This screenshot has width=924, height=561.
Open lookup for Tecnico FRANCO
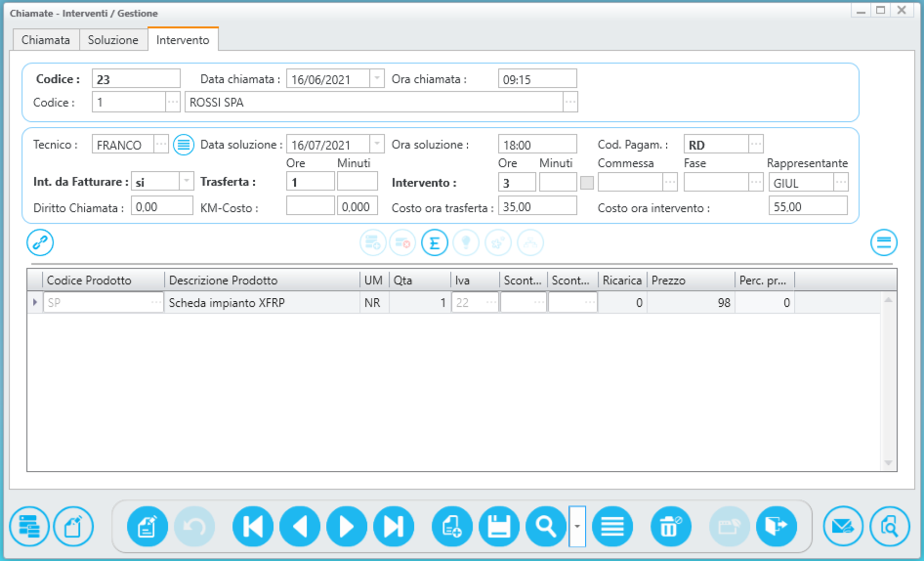pos(161,144)
